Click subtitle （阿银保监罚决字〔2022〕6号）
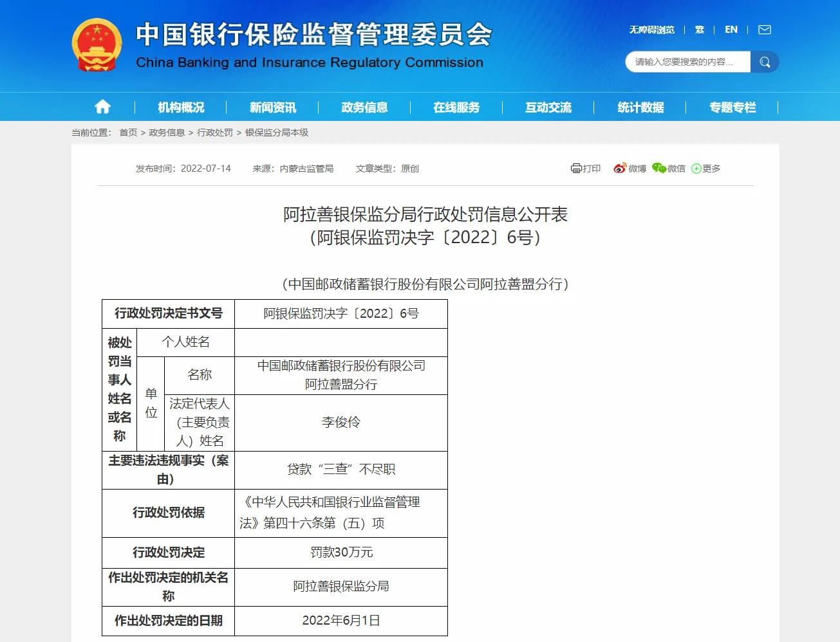The image size is (840, 642). pos(425,237)
